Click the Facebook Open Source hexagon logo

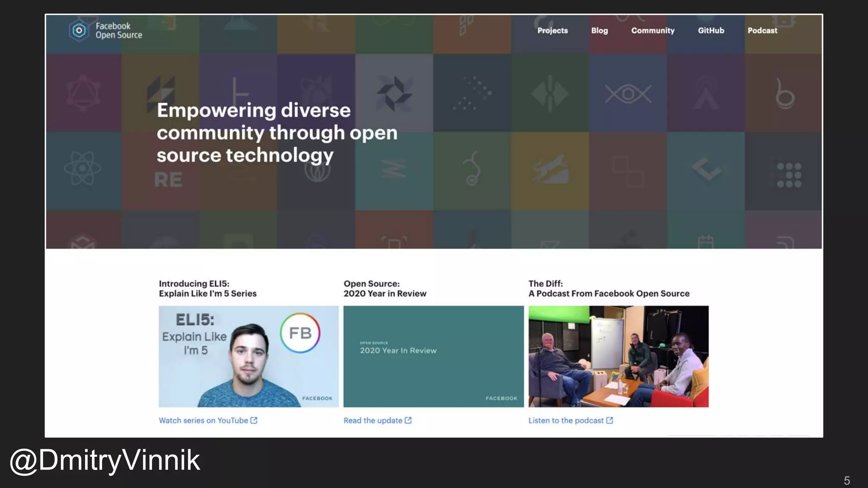coord(79,30)
